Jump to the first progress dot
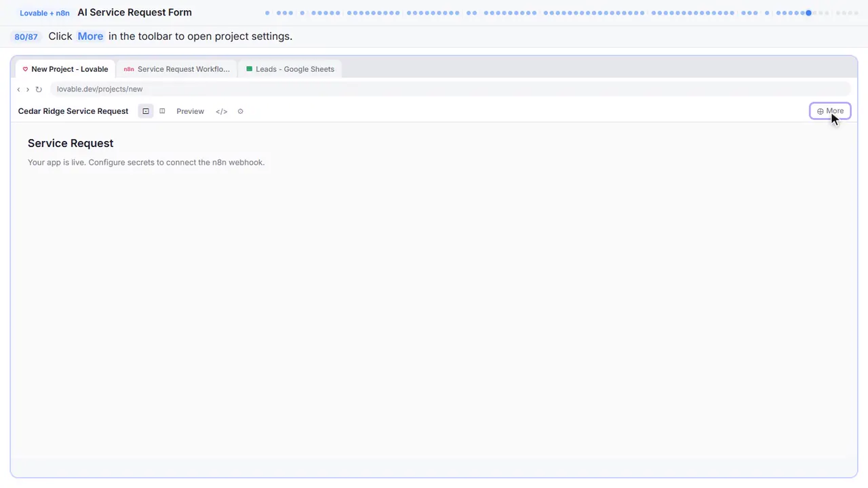Image resolution: width=868 pixels, height=488 pixels. coord(267,13)
